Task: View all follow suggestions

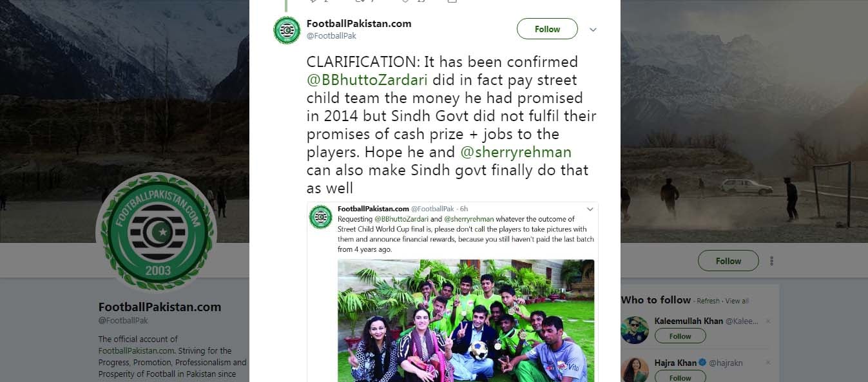Action: click(x=737, y=301)
